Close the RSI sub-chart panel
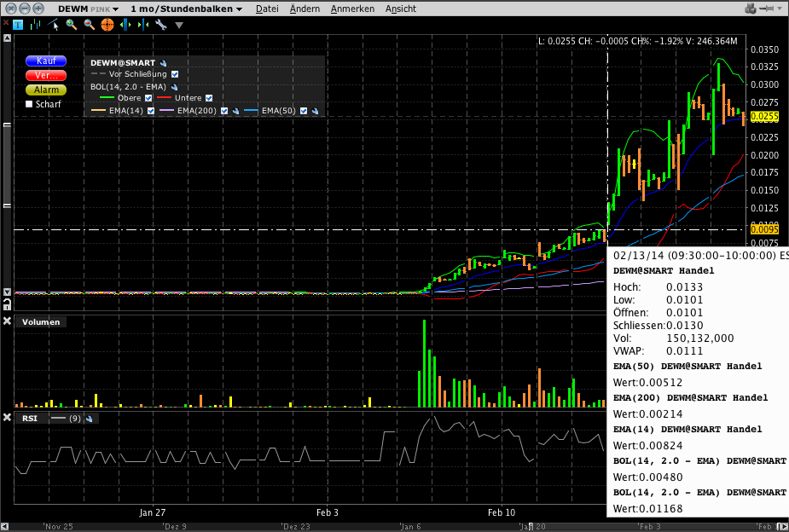The image size is (789, 532). (x=7, y=418)
